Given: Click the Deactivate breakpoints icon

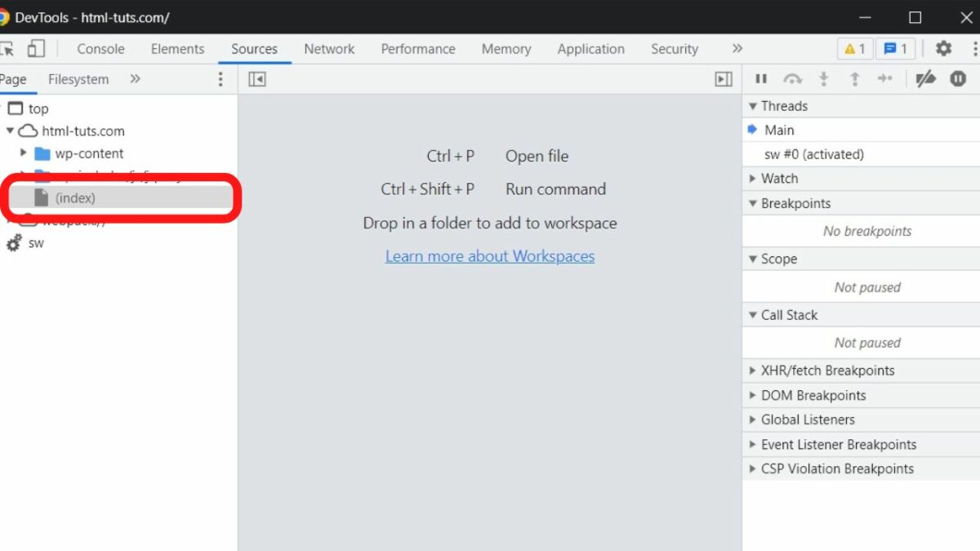Looking at the screenshot, I should pyautogui.click(x=926, y=79).
